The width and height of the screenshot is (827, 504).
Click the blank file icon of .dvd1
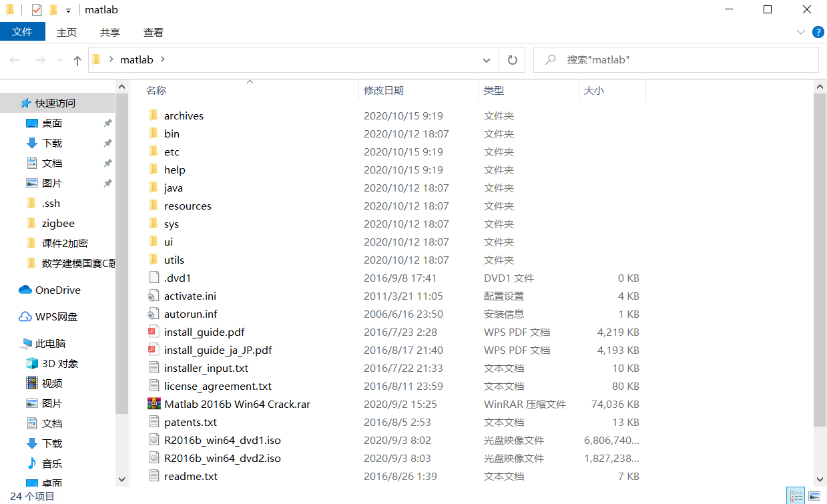point(154,278)
